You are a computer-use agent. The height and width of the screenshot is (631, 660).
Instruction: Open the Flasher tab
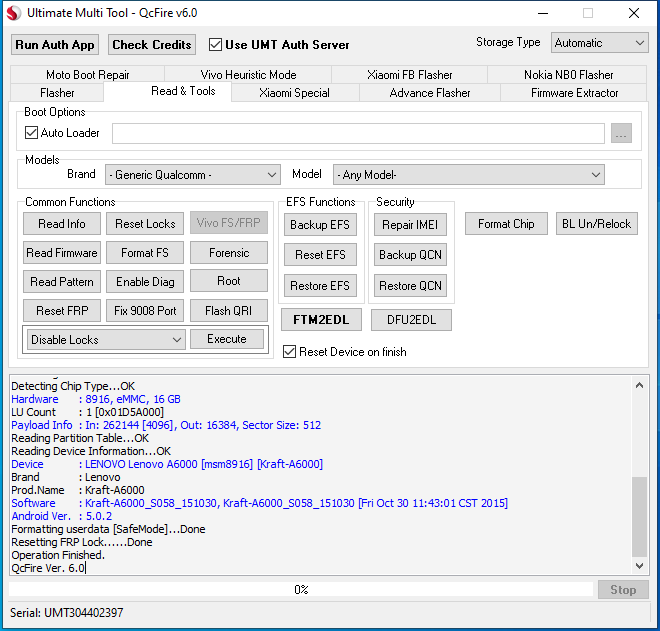pyautogui.click(x=57, y=93)
